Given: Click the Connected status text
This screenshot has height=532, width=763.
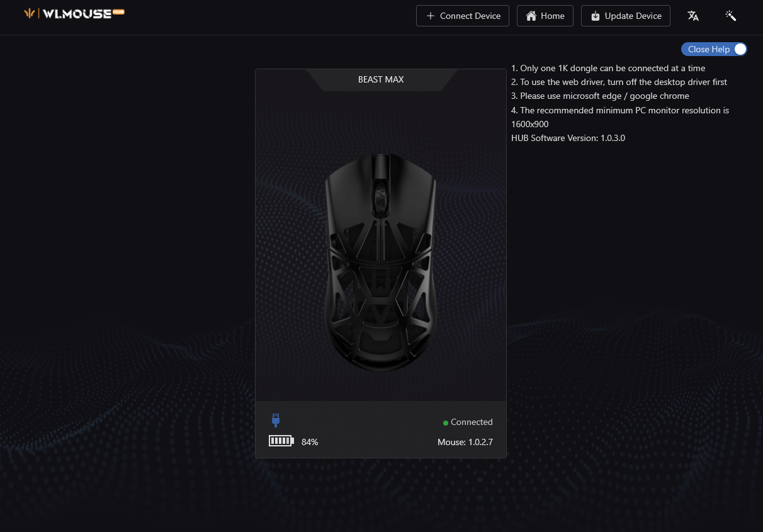Looking at the screenshot, I should (x=472, y=422).
